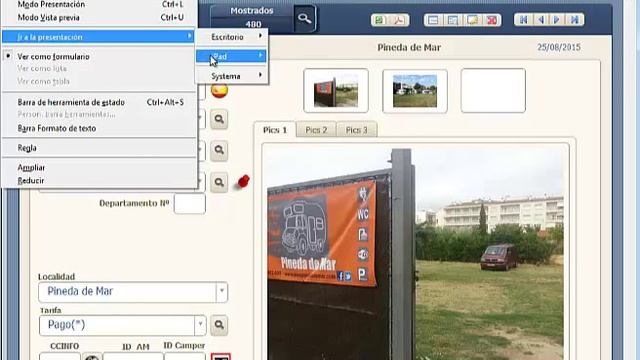Expand the iPad submenu

click(x=231, y=56)
